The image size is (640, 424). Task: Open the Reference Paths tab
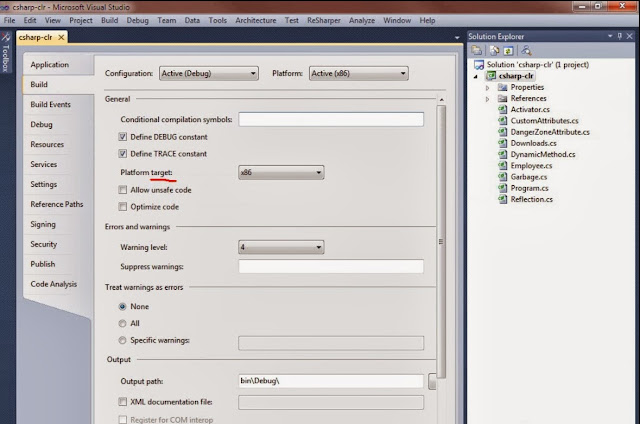(57, 204)
